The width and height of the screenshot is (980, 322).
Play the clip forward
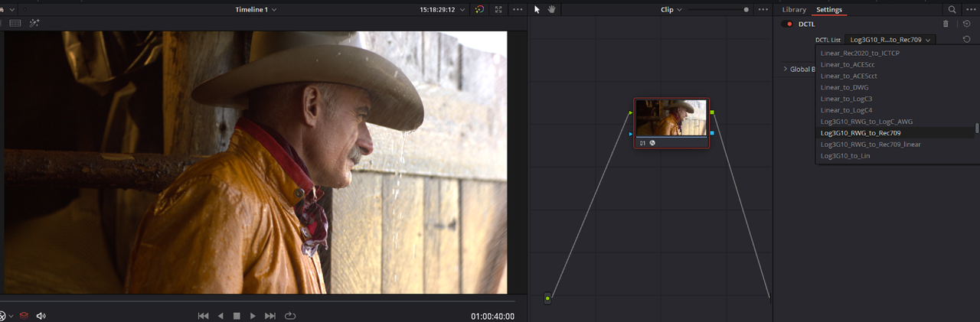253,315
